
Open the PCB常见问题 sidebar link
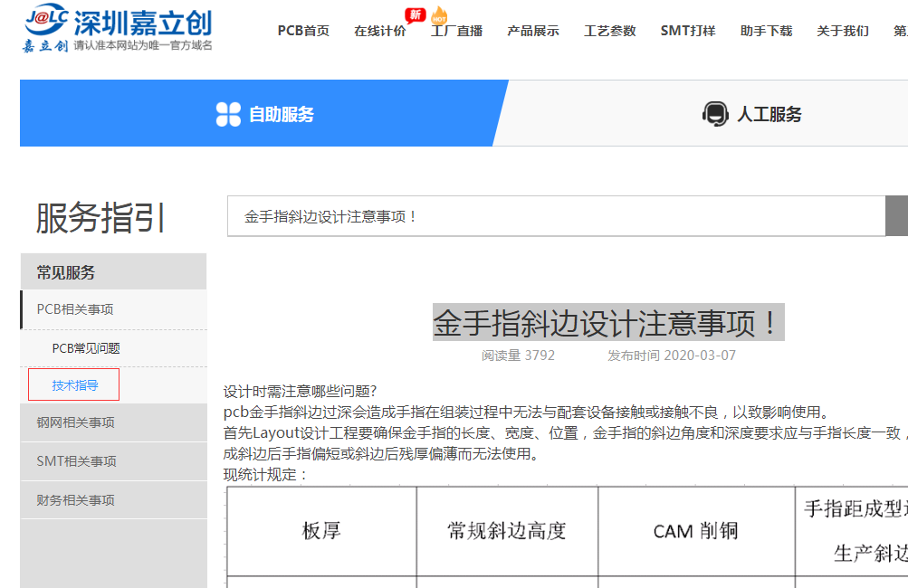point(86,348)
